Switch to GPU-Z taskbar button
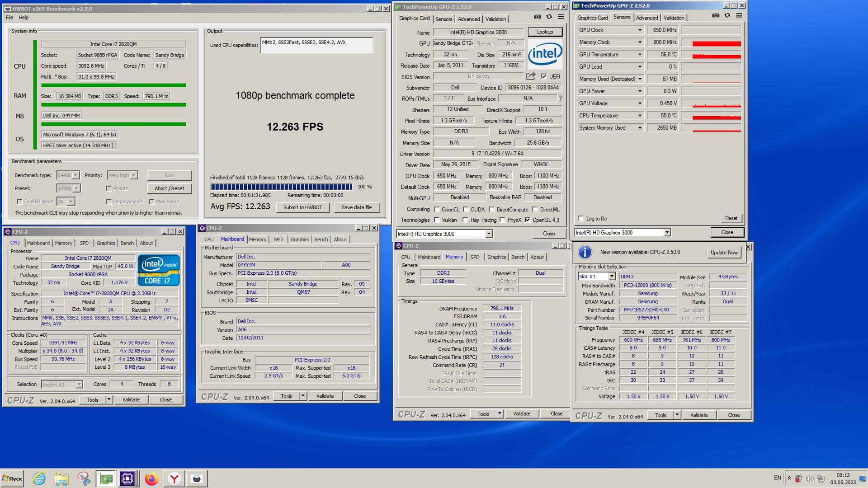This screenshot has width=868, height=488. [x=106, y=479]
